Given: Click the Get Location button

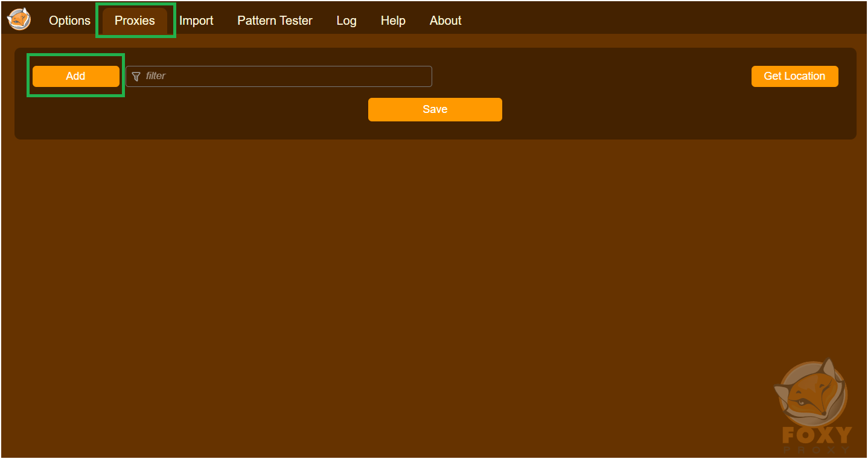Looking at the screenshot, I should click(794, 76).
